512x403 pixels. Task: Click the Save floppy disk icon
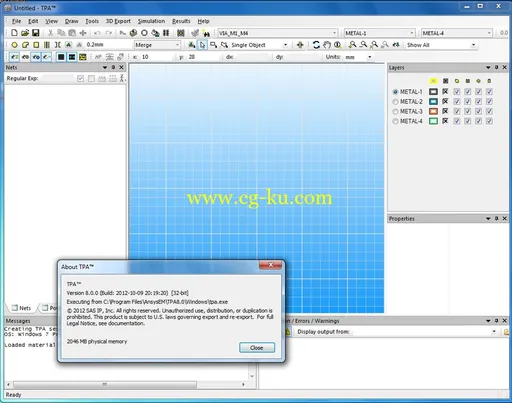point(35,33)
